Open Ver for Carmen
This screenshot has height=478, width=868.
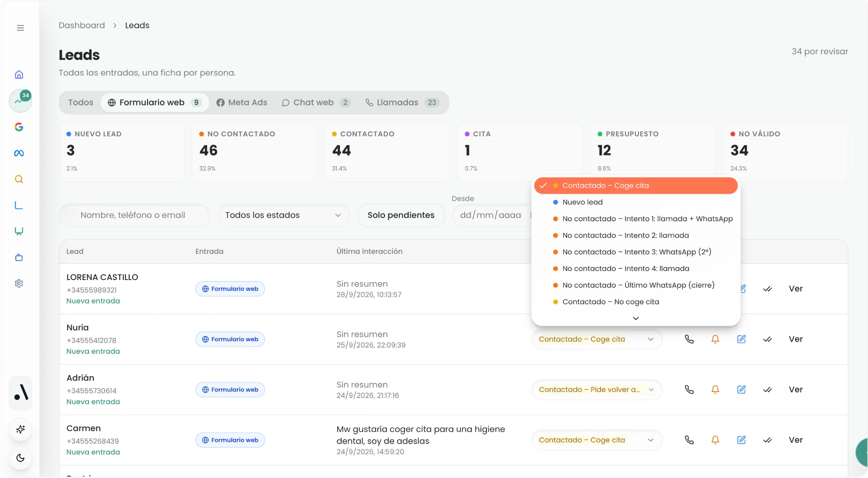(x=796, y=440)
